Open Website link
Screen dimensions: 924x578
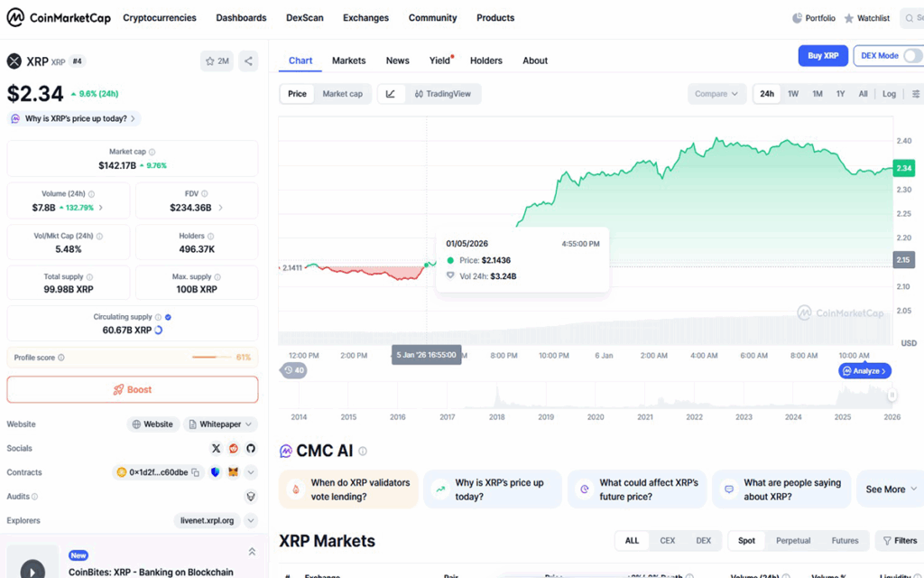[x=152, y=424]
